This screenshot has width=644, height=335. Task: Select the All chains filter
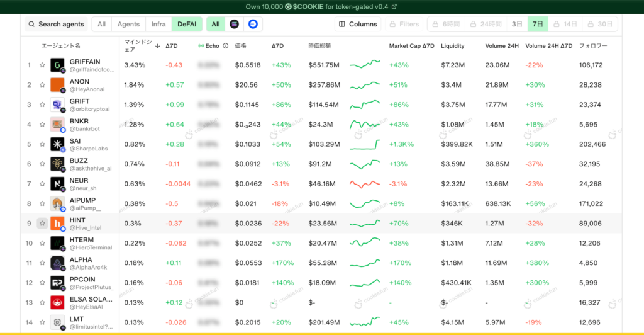click(x=216, y=25)
